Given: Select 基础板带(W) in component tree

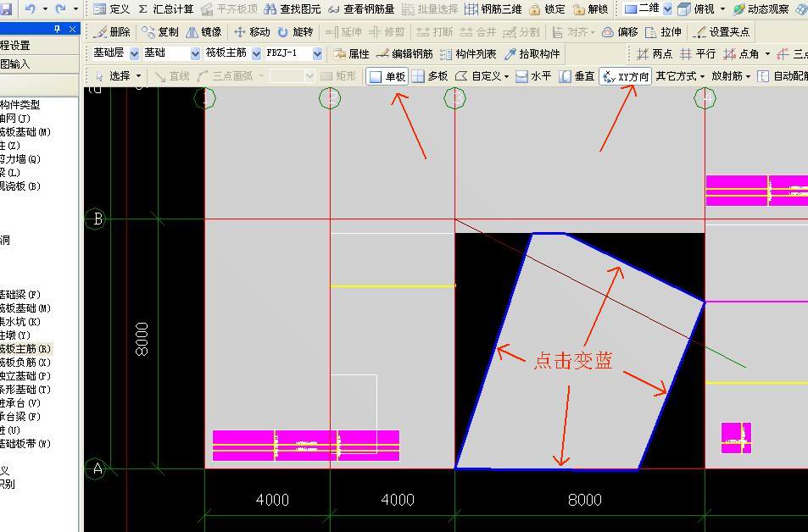Looking at the screenshot, I should click(25, 443).
